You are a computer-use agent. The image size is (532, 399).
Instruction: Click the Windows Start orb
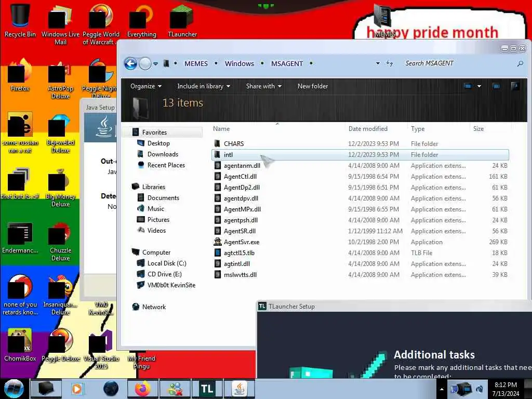pos(14,389)
